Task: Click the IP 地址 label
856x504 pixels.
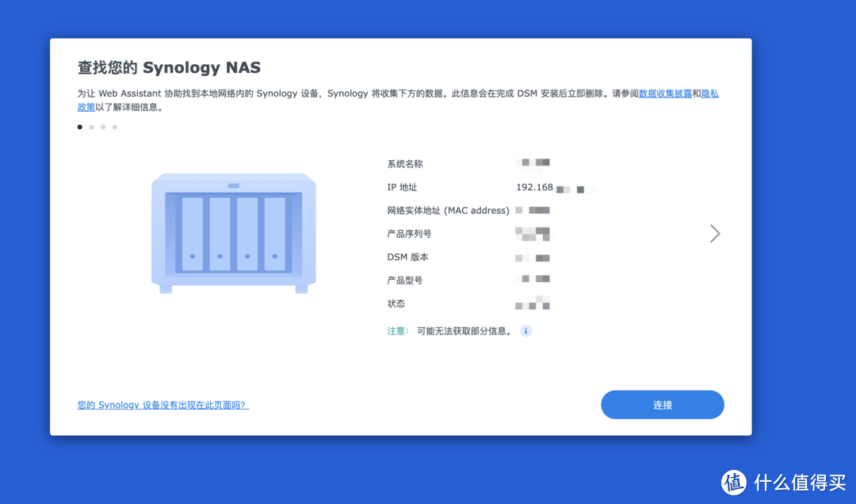Action: 403,187
